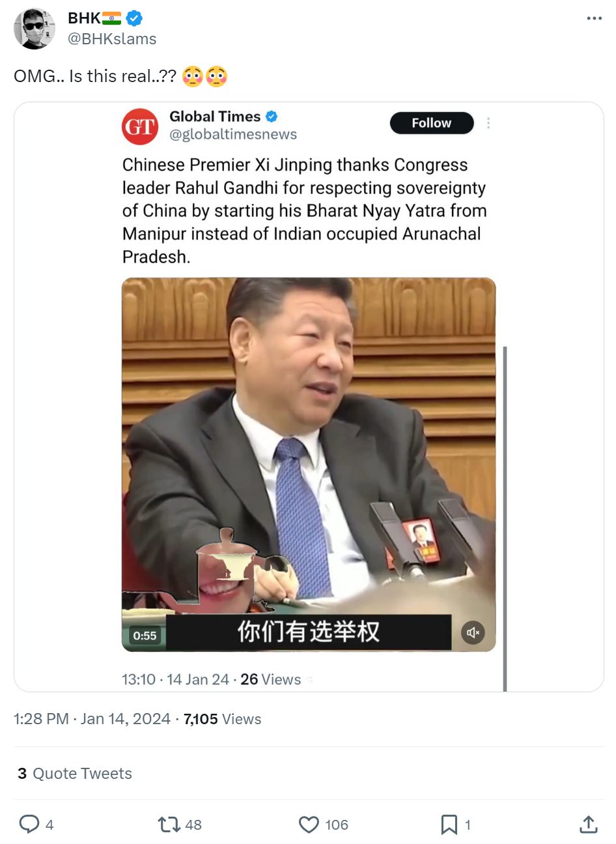This screenshot has height=844, width=616.
Task: Follow the Global Times account
Action: click(x=432, y=123)
